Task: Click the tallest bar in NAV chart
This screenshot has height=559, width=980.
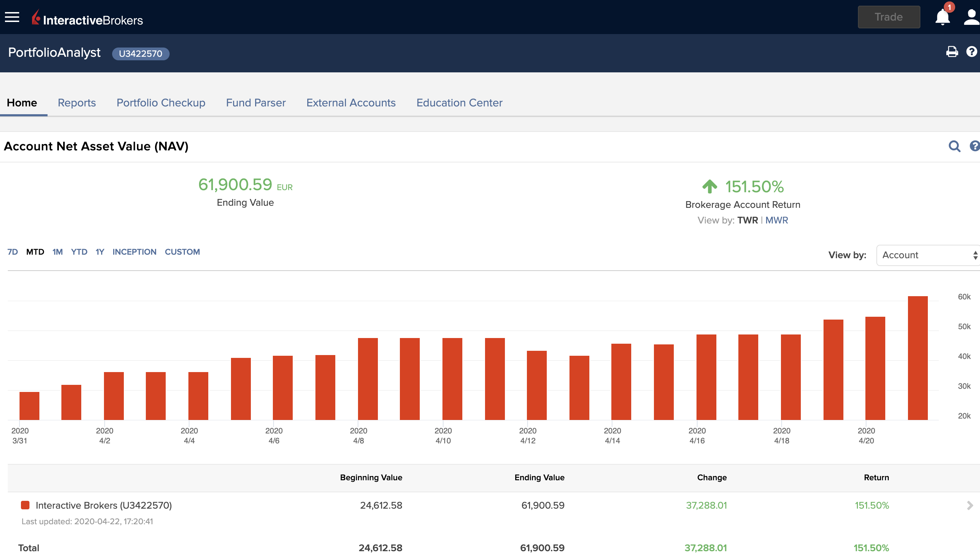Action: click(x=918, y=358)
